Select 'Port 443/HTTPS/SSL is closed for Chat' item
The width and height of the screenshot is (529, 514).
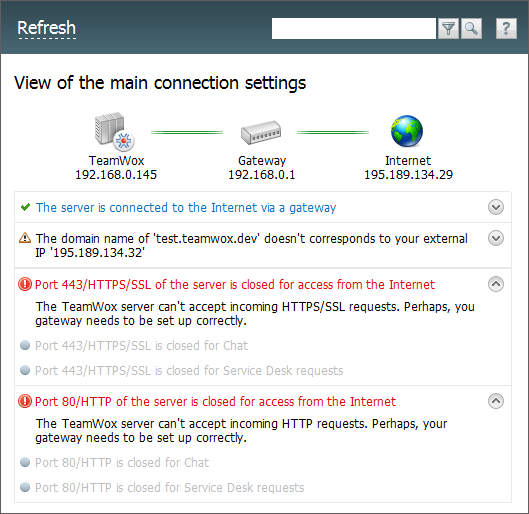click(x=141, y=346)
